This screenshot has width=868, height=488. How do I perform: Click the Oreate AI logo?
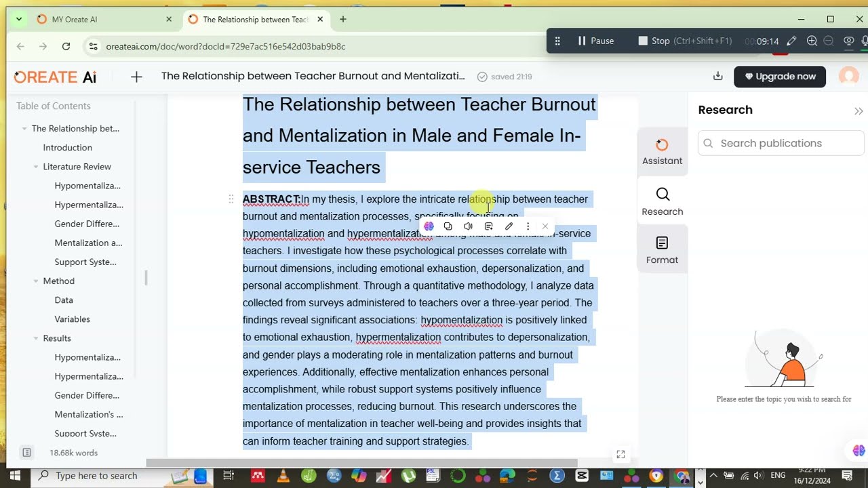tap(56, 77)
